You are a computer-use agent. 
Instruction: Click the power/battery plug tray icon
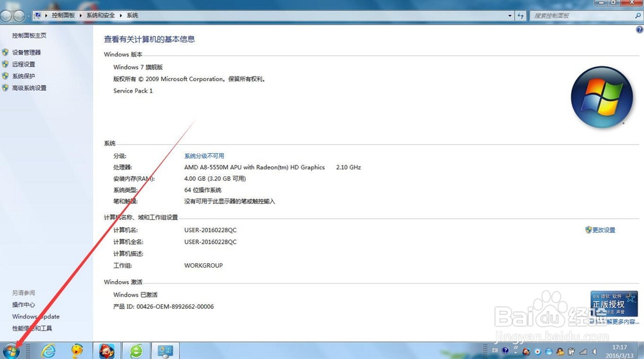[571, 351]
